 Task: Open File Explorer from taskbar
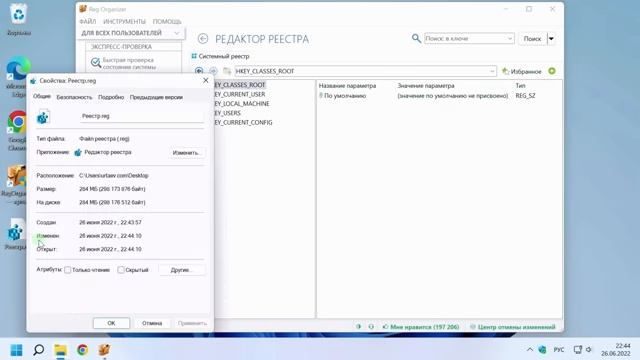(x=60, y=350)
